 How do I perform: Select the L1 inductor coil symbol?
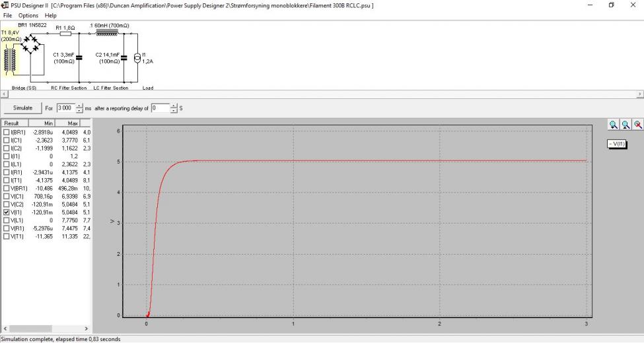(x=107, y=32)
